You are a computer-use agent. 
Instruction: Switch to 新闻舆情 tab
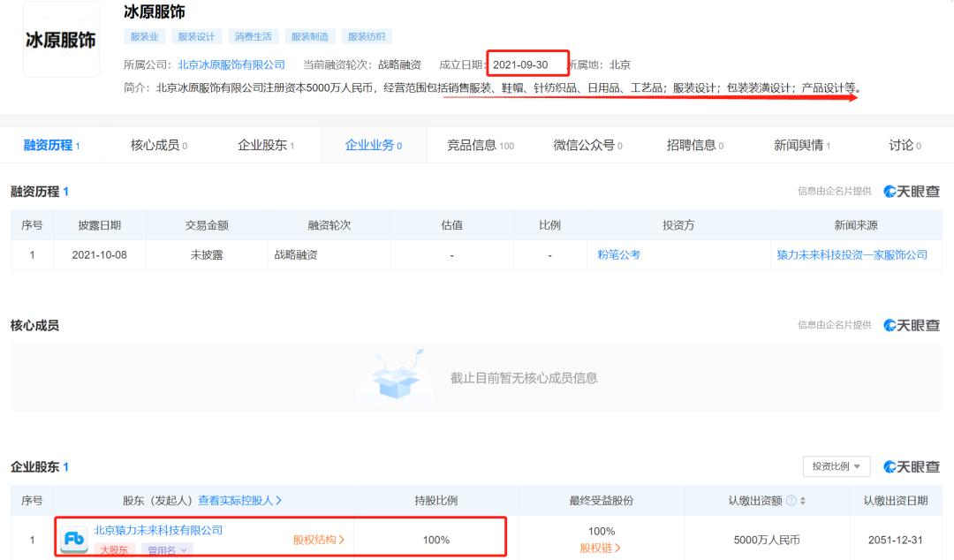point(802,145)
